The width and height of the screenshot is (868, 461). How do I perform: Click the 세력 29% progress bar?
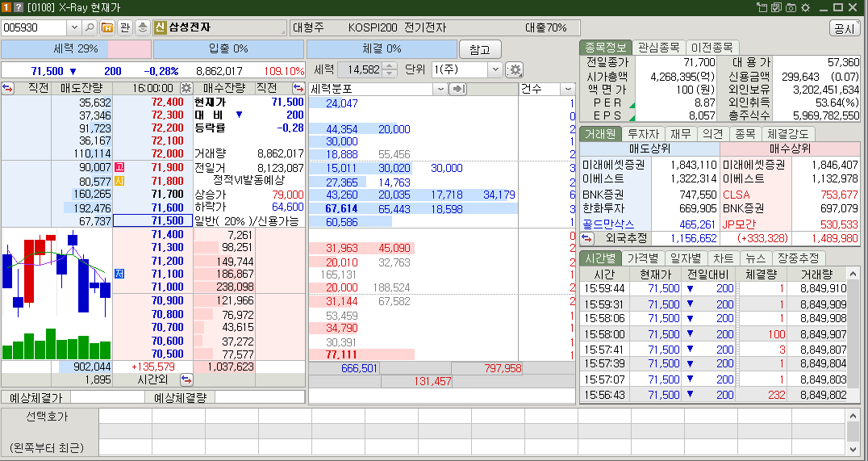pyautogui.click(x=76, y=48)
